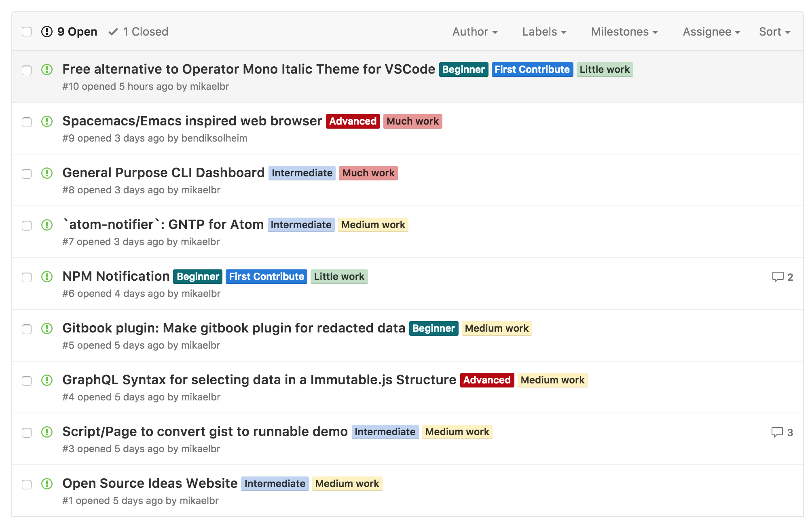812x525 pixels.
Task: Click comment bubble icon on gist demo issue
Action: [x=777, y=432]
